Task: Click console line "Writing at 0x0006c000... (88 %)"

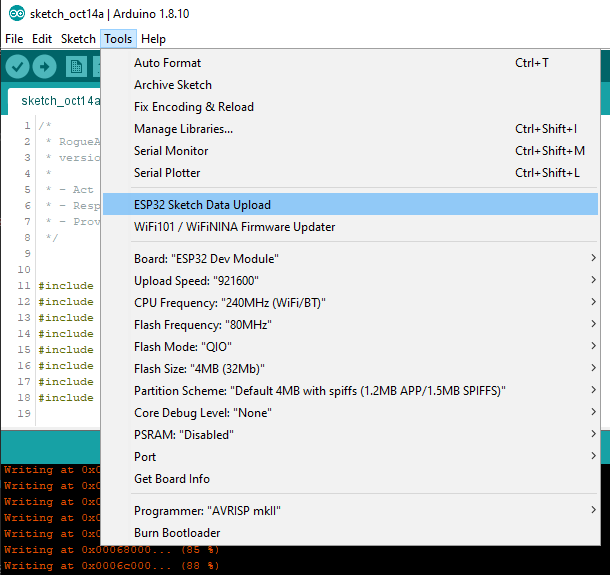Action: click(x=112, y=565)
